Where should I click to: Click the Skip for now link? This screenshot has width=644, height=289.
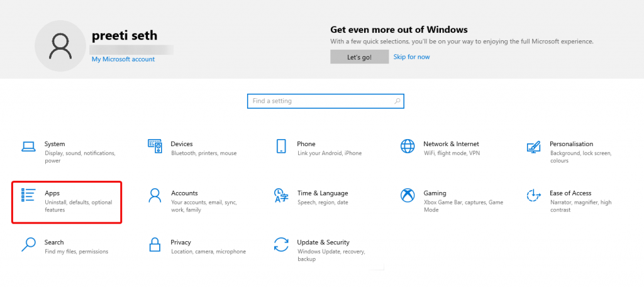pyautogui.click(x=411, y=57)
